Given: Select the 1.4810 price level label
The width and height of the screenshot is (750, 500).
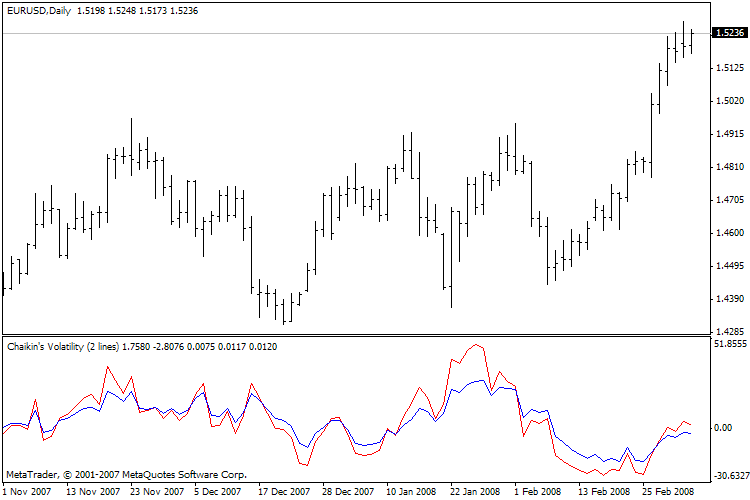Looking at the screenshot, I should point(730,167).
